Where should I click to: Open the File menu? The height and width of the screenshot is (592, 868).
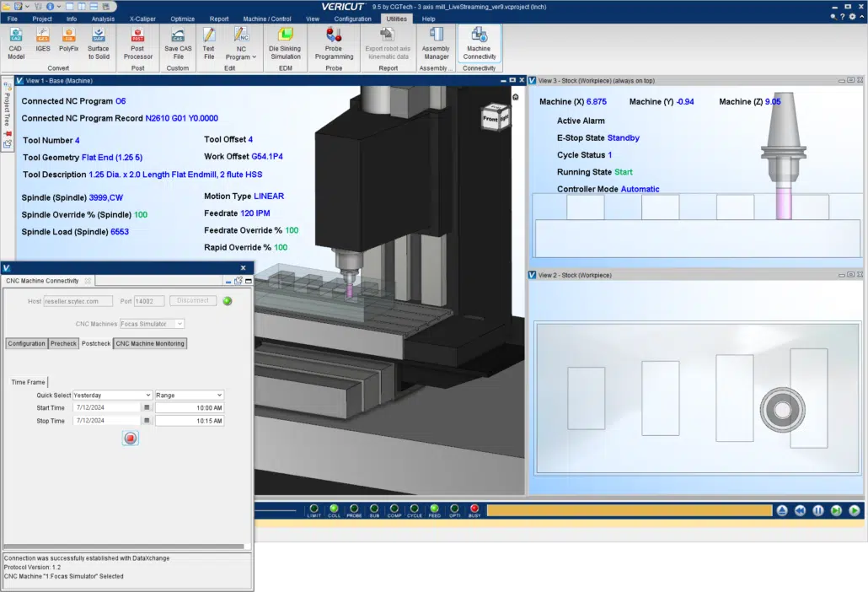point(12,19)
